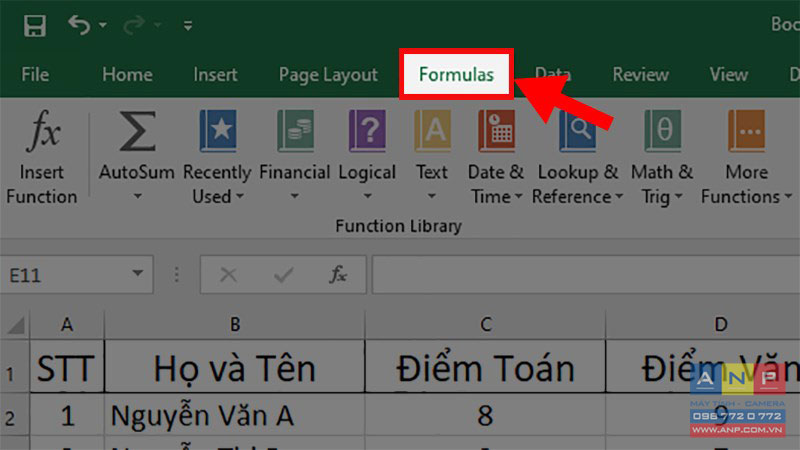Open the Financial functions icon
The image size is (800, 450).
click(295, 131)
